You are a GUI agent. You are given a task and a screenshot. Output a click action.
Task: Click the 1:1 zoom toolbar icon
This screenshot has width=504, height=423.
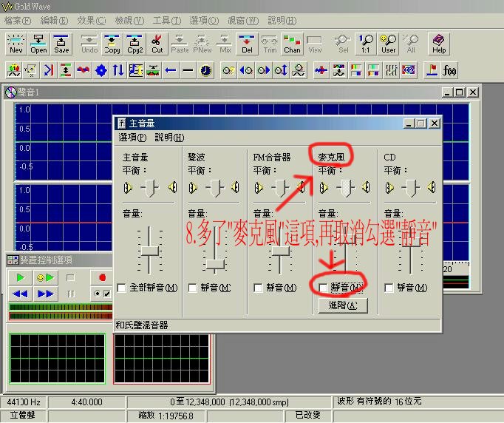point(366,44)
